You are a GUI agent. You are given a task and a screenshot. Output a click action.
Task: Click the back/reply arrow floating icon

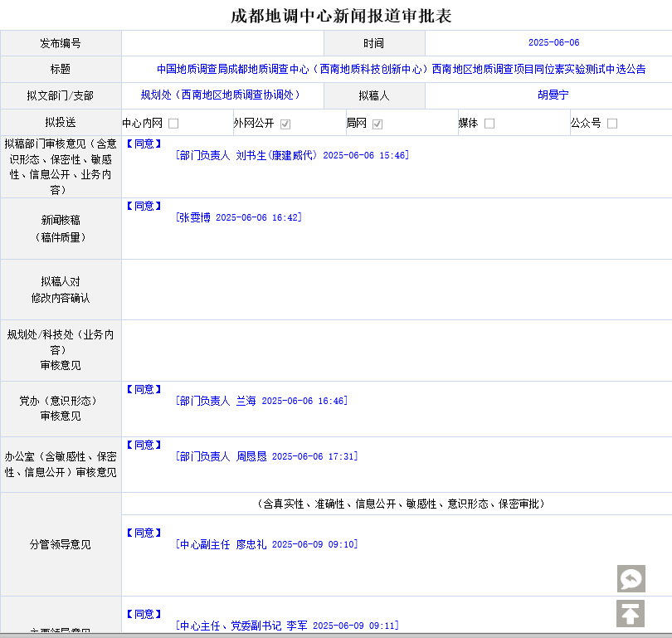(x=631, y=578)
